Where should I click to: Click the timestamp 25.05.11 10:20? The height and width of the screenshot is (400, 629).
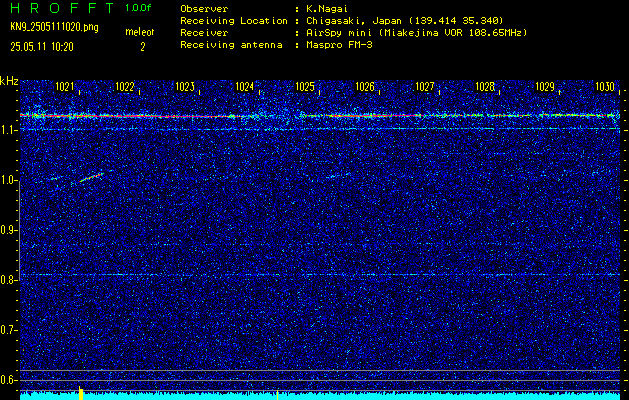[x=42, y=47]
